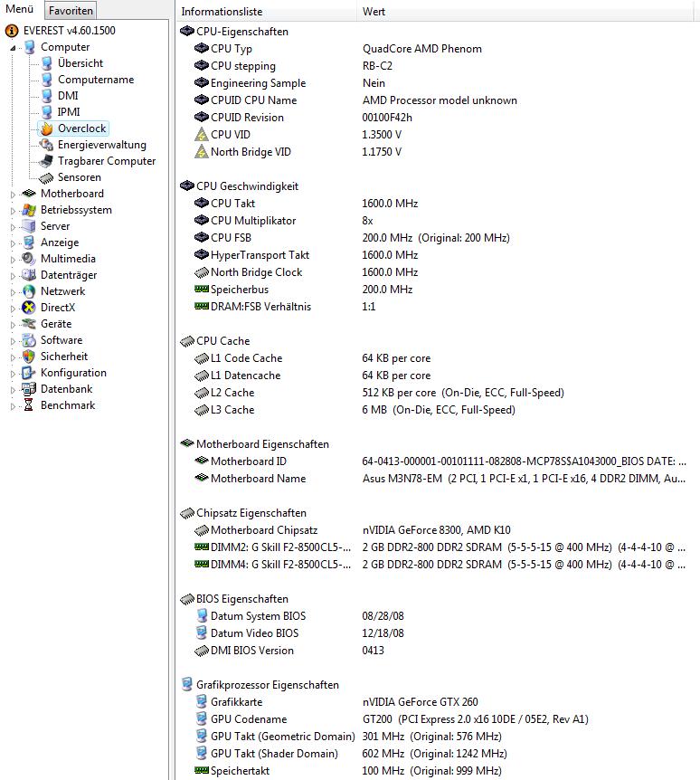Viewport: 700px width, 780px height.
Task: Expand the Netzwerk tree node
Action: 13,292
